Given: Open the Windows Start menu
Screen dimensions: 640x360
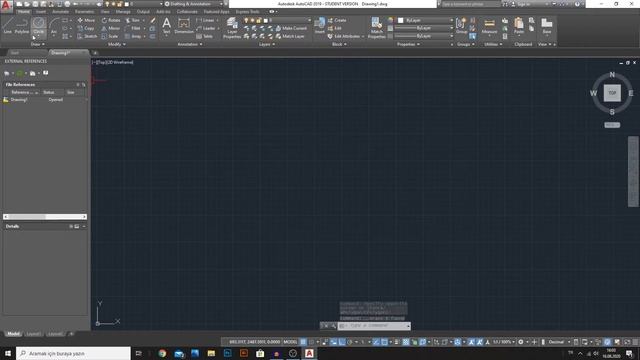Looking at the screenshot, I should (x=8, y=353).
